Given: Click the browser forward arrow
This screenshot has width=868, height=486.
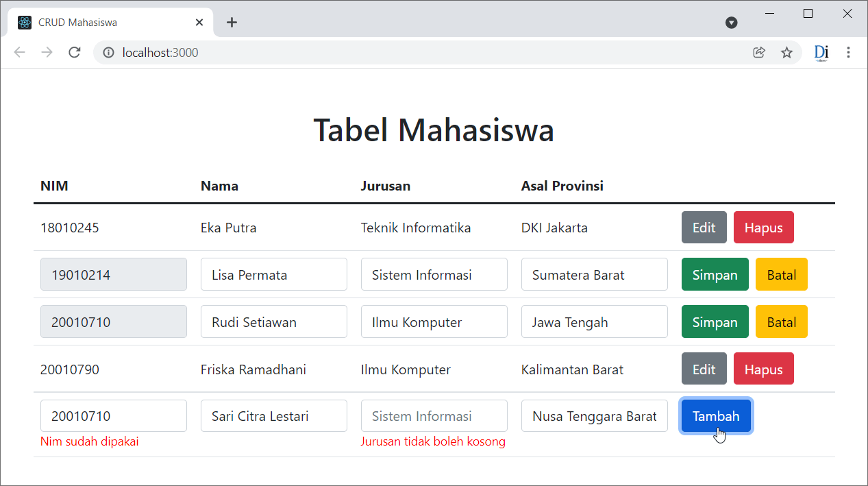Looking at the screenshot, I should coord(47,52).
